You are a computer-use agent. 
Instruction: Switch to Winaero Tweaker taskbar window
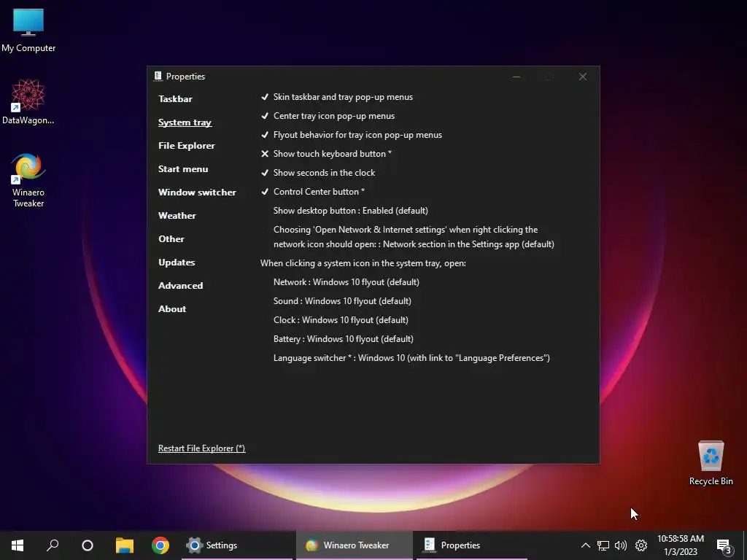(354, 545)
